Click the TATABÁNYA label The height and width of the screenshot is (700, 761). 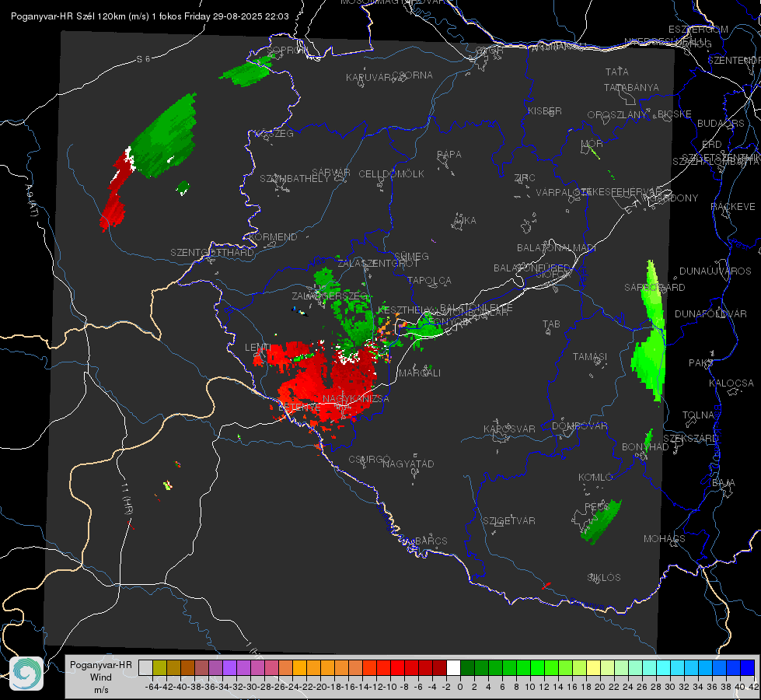coord(631,87)
